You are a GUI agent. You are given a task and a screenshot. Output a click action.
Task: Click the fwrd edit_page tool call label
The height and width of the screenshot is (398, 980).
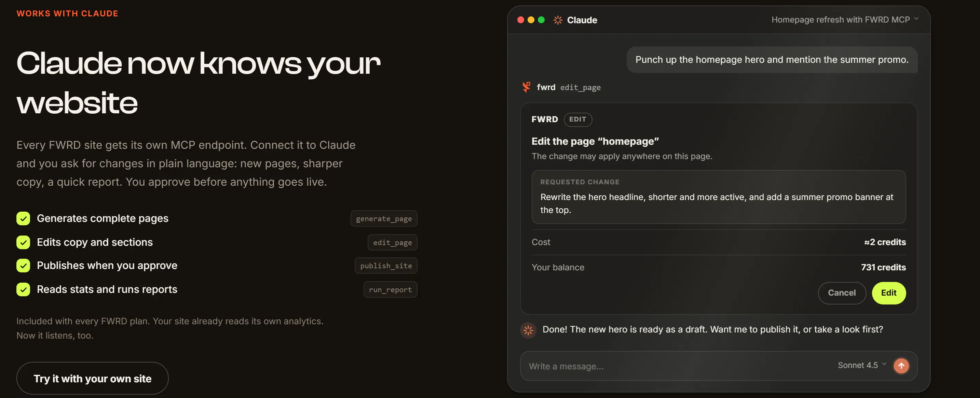569,87
